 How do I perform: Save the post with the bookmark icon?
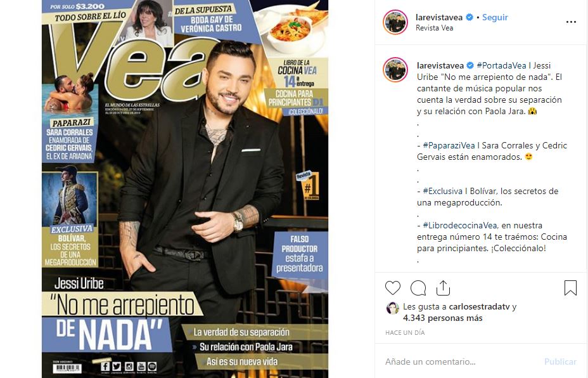click(x=570, y=288)
